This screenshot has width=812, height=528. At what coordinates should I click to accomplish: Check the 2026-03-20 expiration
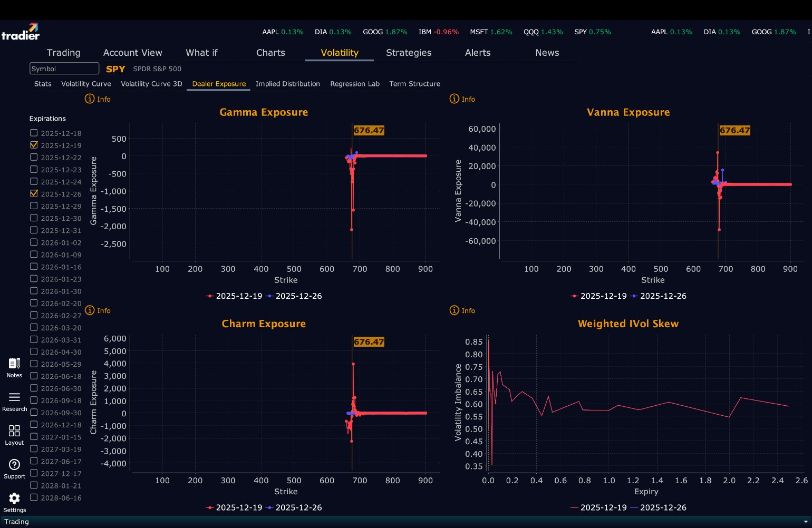(34, 327)
